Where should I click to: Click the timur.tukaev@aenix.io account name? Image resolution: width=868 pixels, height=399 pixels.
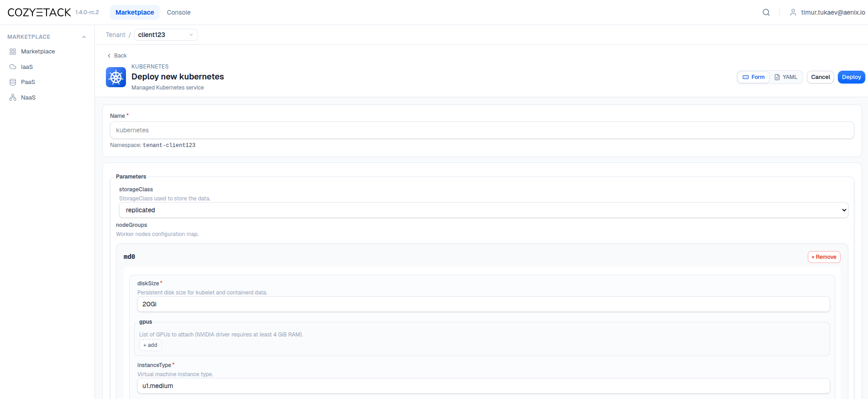(x=833, y=12)
